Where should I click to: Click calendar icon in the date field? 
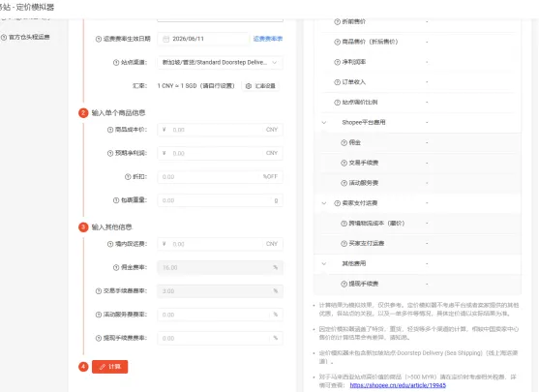coord(165,39)
